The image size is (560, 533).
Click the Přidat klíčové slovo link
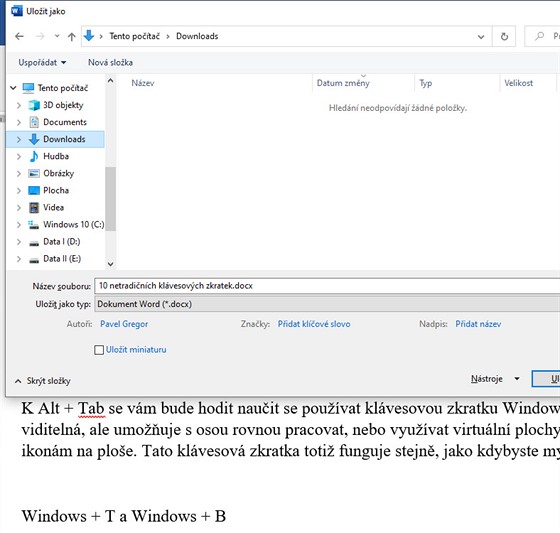[x=314, y=324]
